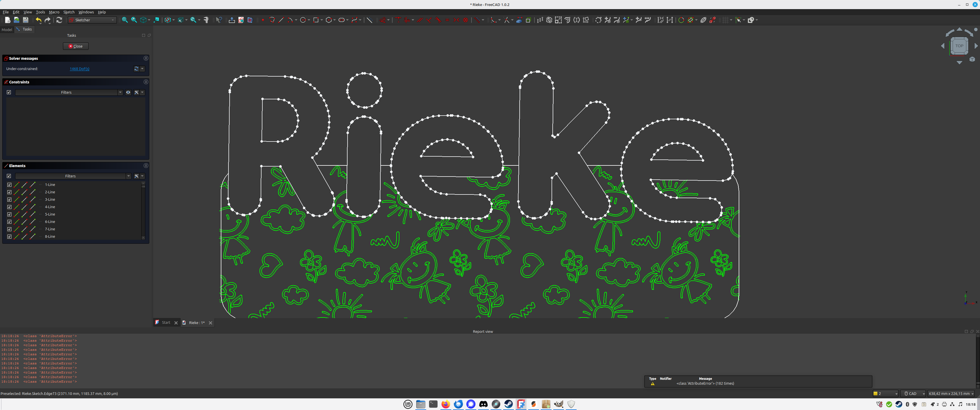This screenshot has width=980, height=410.
Task: Switch to the Start tab
Action: point(166,323)
